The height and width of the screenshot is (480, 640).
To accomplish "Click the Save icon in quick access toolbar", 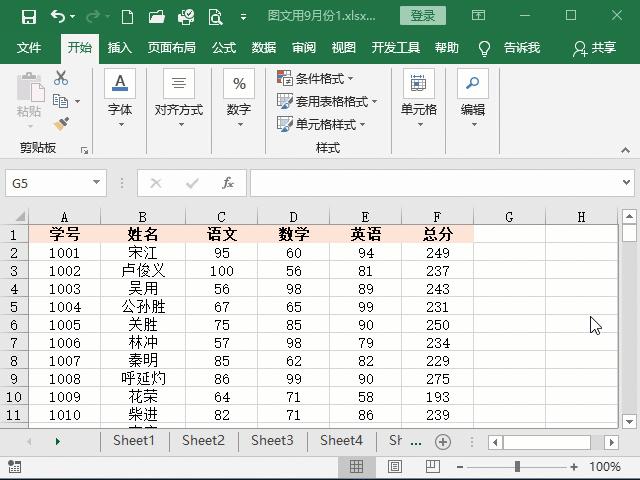I will coord(28,16).
